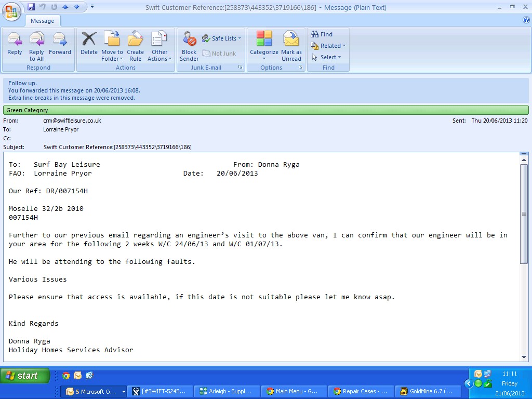The image size is (532, 399).
Task: Click sender address crm@swiftleisure.co.uk
Action: [72, 121]
